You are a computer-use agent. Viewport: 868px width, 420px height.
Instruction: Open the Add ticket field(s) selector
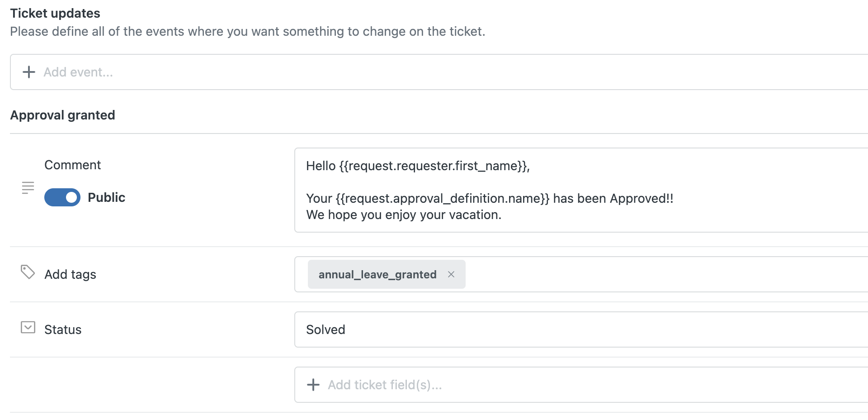[x=581, y=385]
